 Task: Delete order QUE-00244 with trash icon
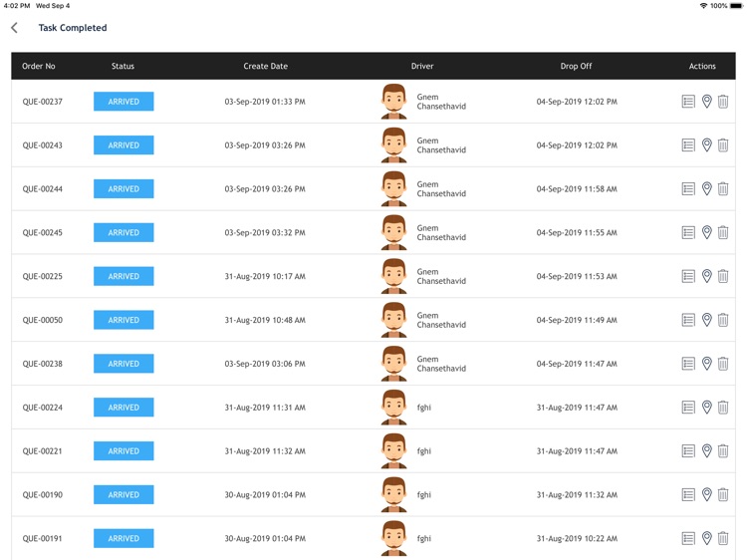pos(723,188)
